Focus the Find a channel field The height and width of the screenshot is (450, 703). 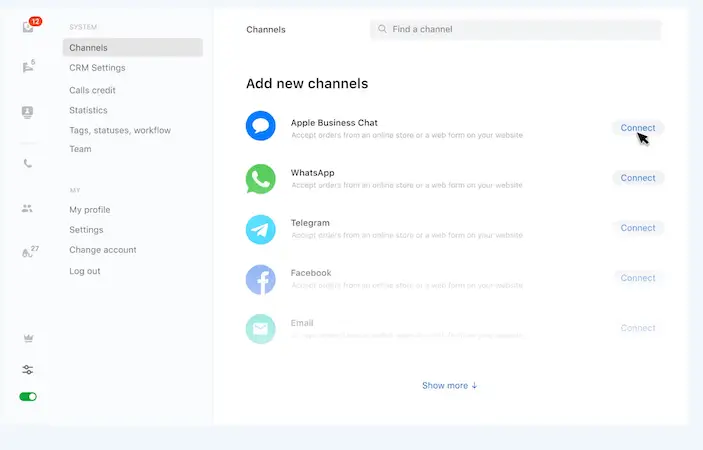pyautogui.click(x=516, y=29)
